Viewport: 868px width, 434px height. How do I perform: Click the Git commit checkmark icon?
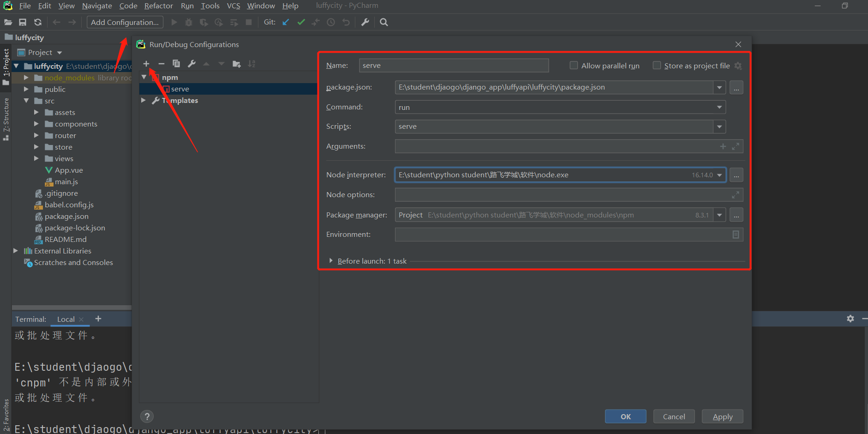(301, 22)
